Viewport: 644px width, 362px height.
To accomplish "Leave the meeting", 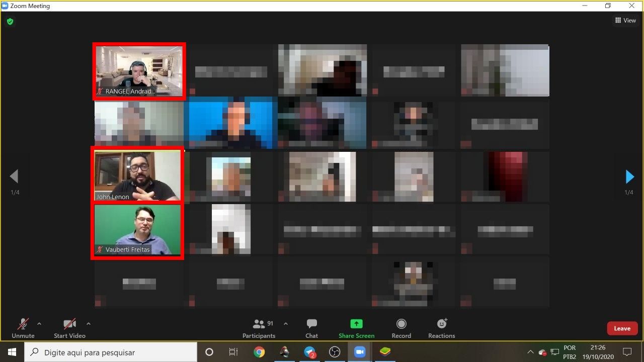I will (622, 328).
